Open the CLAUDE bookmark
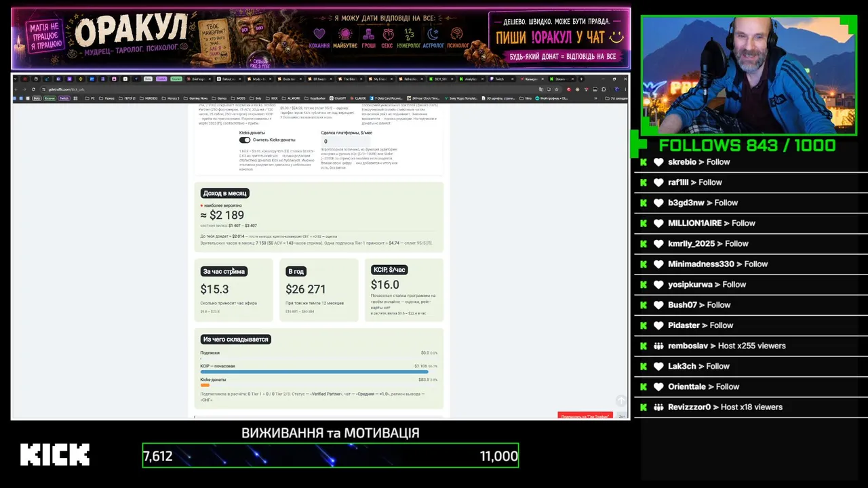This screenshot has width=868, height=488. pos(357,98)
